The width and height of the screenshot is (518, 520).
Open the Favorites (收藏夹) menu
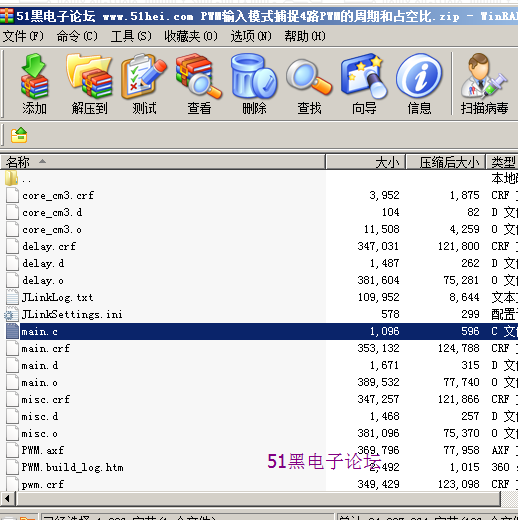(191, 36)
